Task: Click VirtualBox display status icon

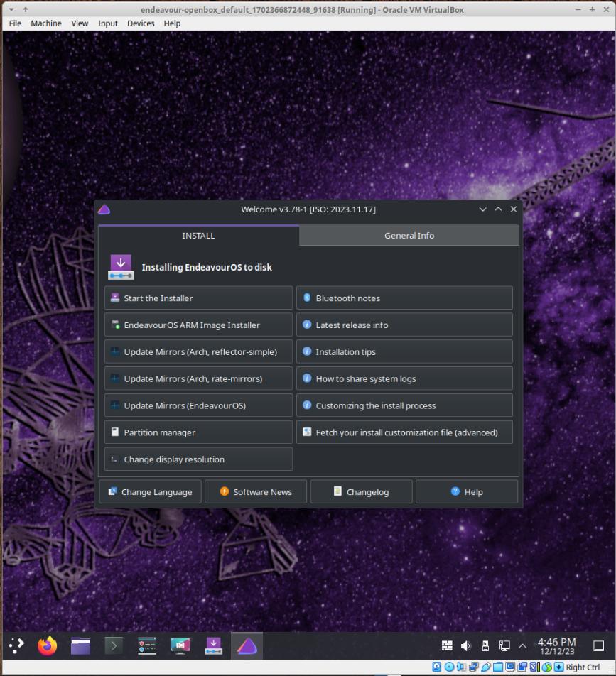Action: [x=510, y=667]
